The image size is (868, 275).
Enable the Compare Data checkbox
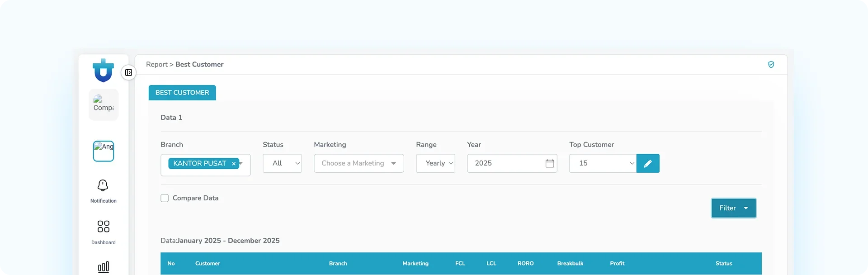click(165, 198)
